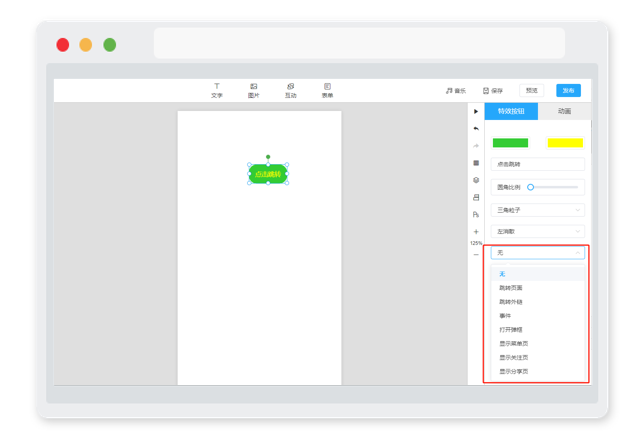The height and width of the screenshot is (440, 640).
Task: Click the green rotation handle above button
Action: 268,157
